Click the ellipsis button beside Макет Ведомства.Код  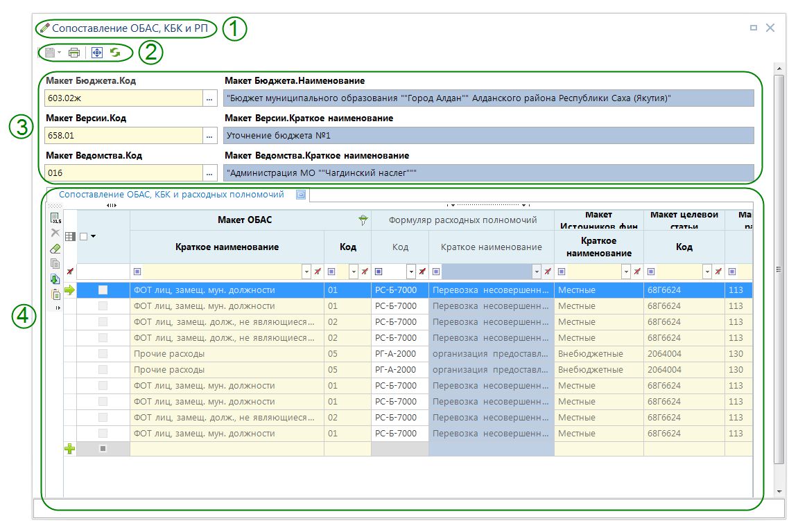tap(209, 172)
